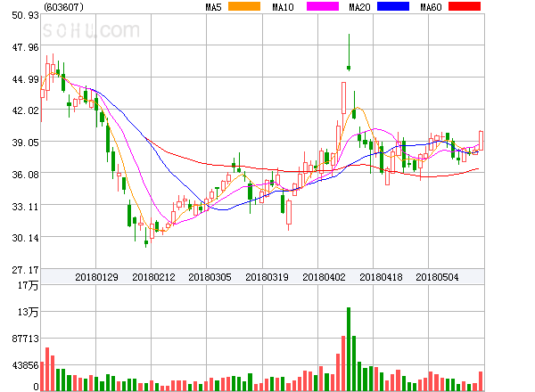Click the 44.99 price axis label

25,79
